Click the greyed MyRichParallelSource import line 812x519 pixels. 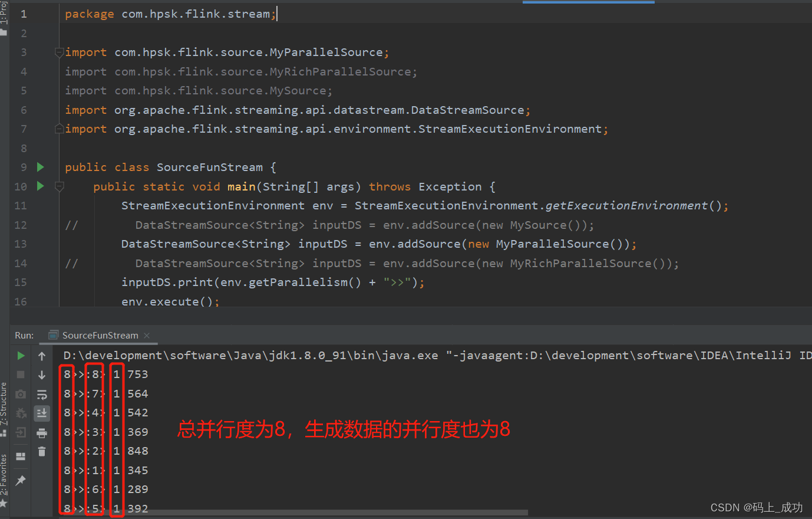241,71
